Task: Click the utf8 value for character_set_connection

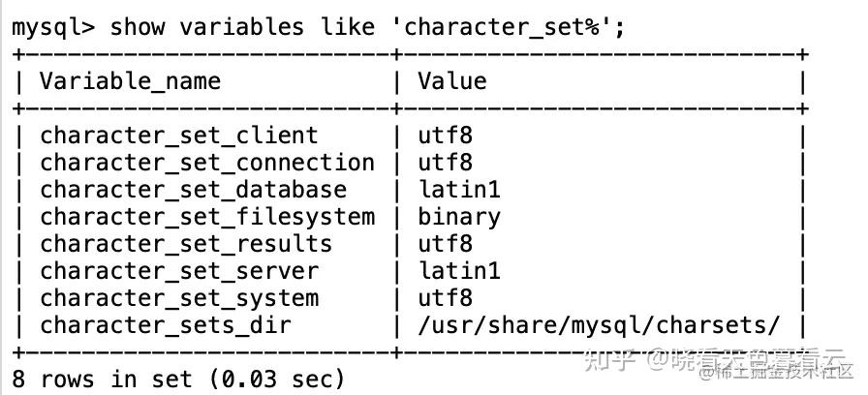Action: [445, 163]
